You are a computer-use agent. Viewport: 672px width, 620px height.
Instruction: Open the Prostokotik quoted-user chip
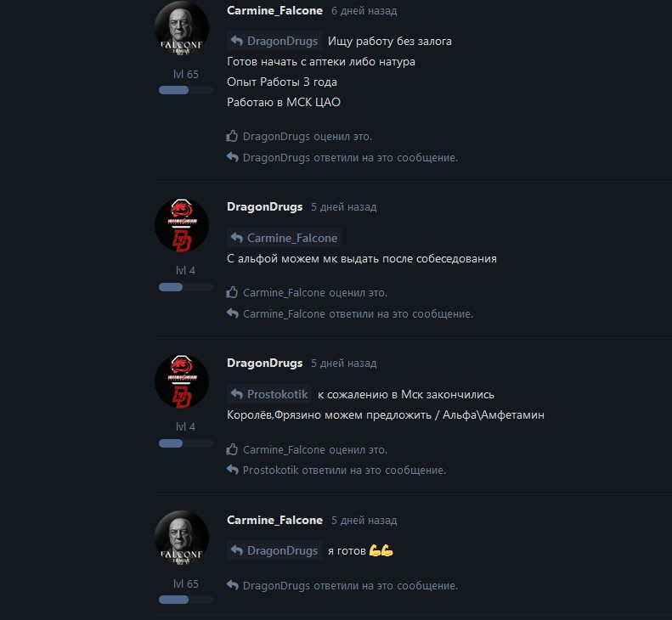pos(269,394)
